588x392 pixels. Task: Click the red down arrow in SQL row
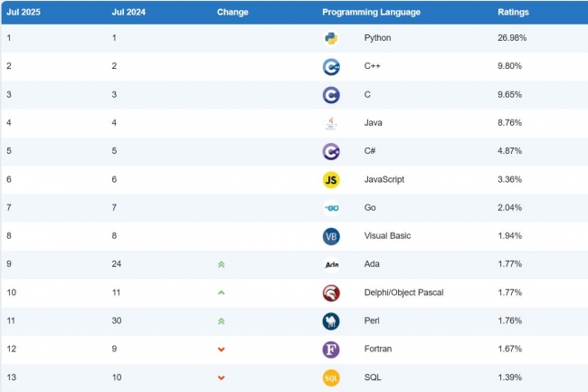point(222,378)
